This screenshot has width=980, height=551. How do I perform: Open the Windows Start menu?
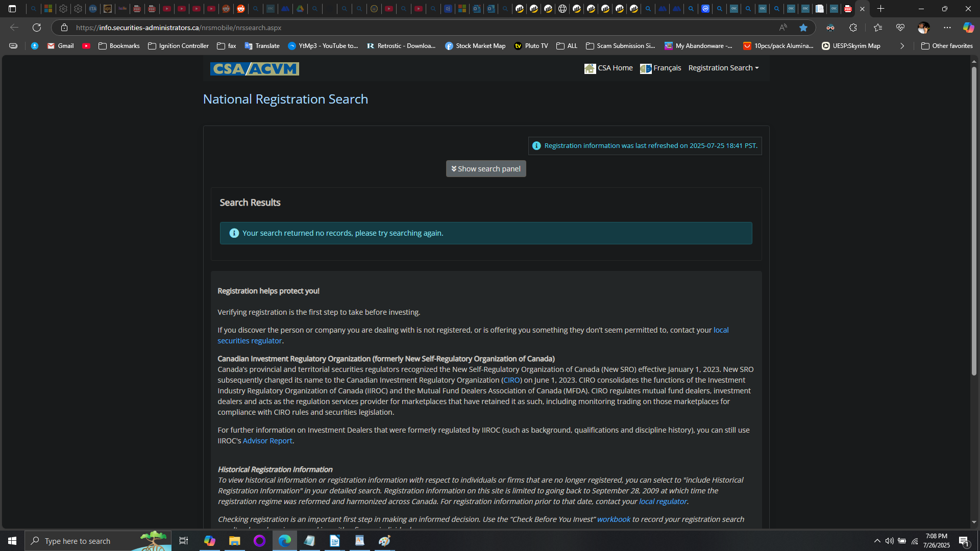(12, 541)
